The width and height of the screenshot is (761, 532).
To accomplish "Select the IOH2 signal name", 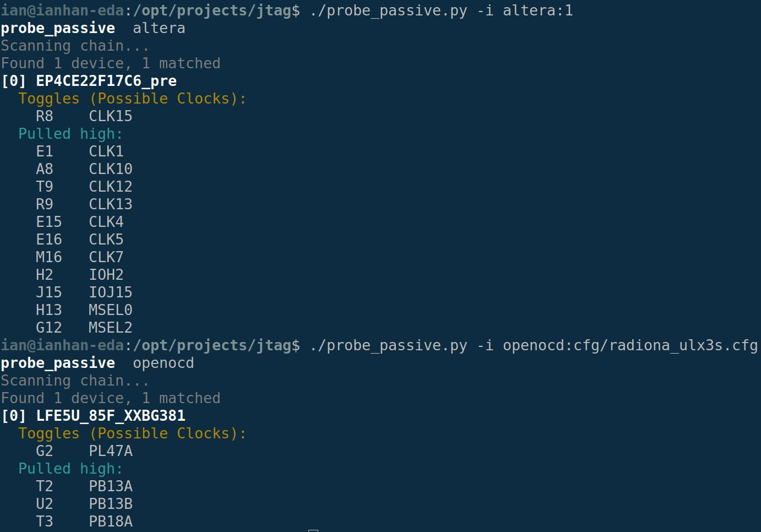I will click(106, 275).
